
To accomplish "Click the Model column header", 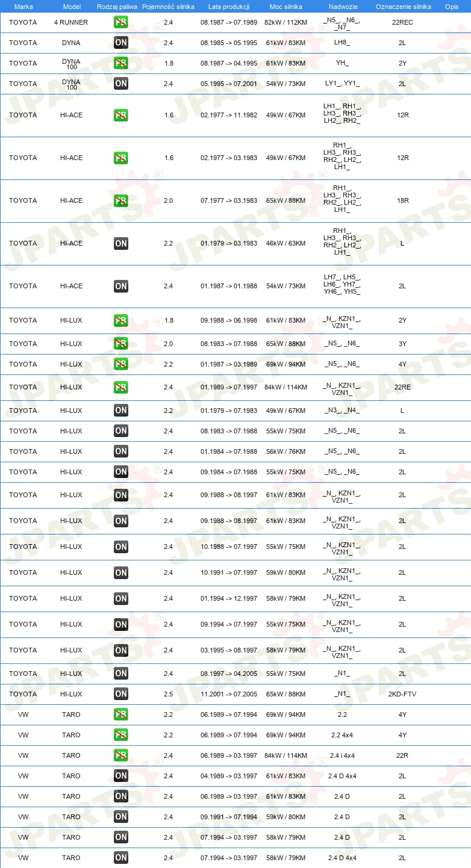I will 72,7.
